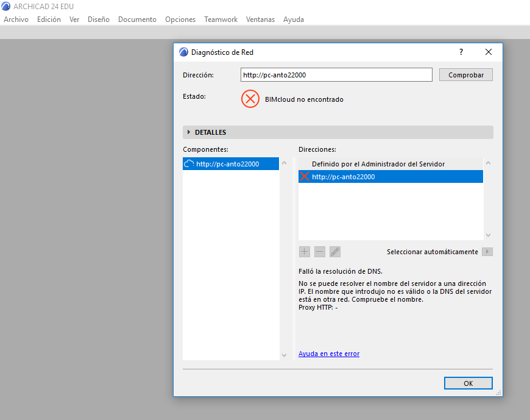Click the Comprobar button
Viewport: 530px width, 420px height.
(466, 75)
